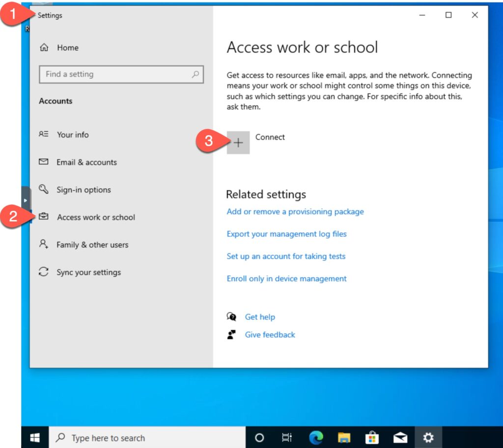Click the magnifier icon in Find a setting

coord(196,75)
